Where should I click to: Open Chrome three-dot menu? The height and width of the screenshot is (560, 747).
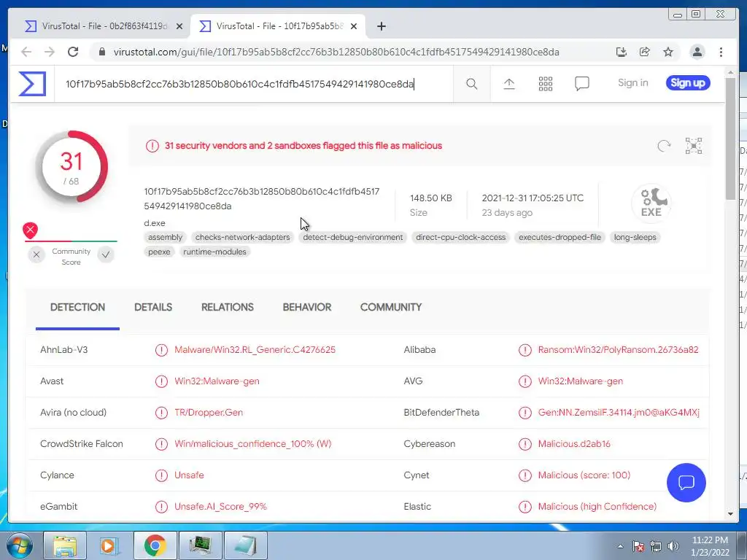[721, 52]
